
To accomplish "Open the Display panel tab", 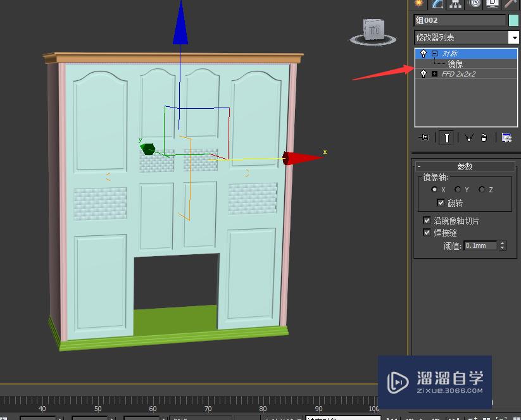I will coord(493,3).
